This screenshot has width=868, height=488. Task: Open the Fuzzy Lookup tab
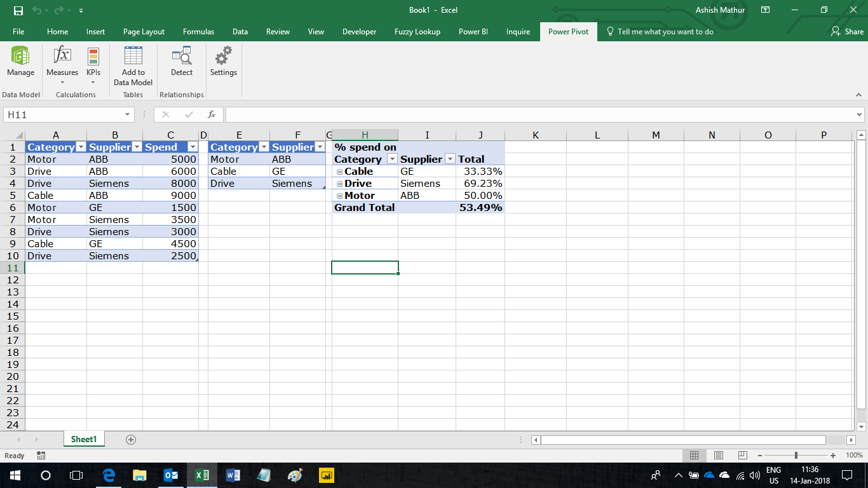(x=417, y=32)
